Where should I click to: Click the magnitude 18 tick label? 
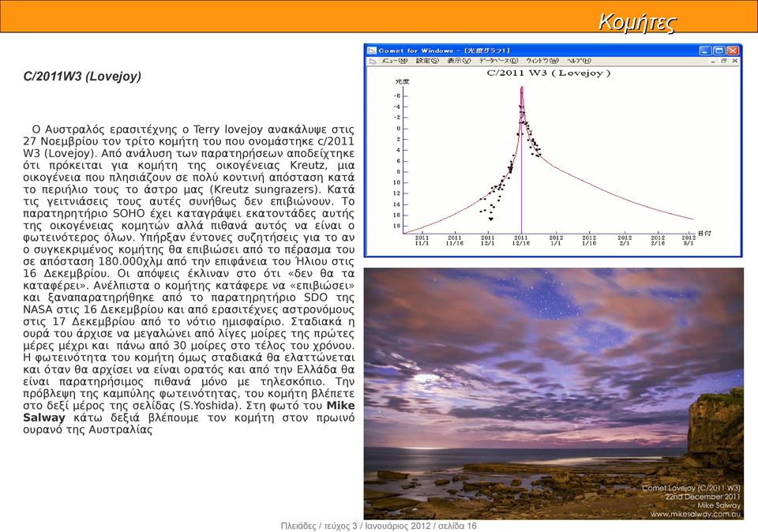coord(397,226)
